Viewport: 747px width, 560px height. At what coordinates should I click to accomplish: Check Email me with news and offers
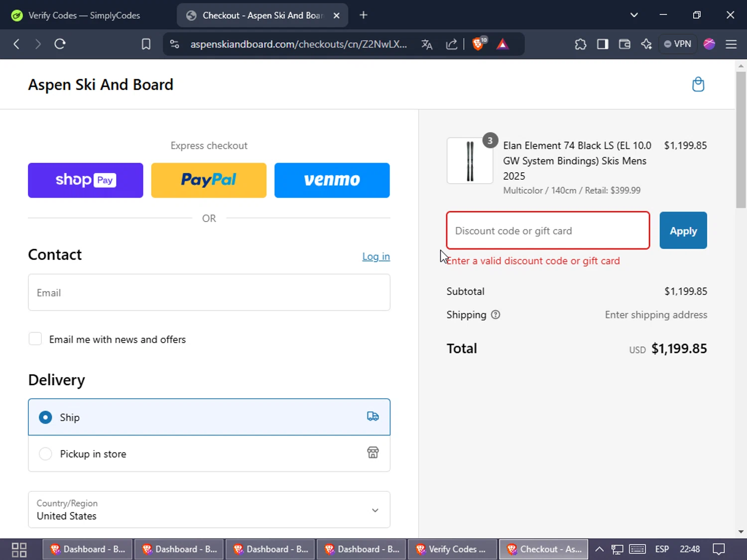click(x=35, y=339)
